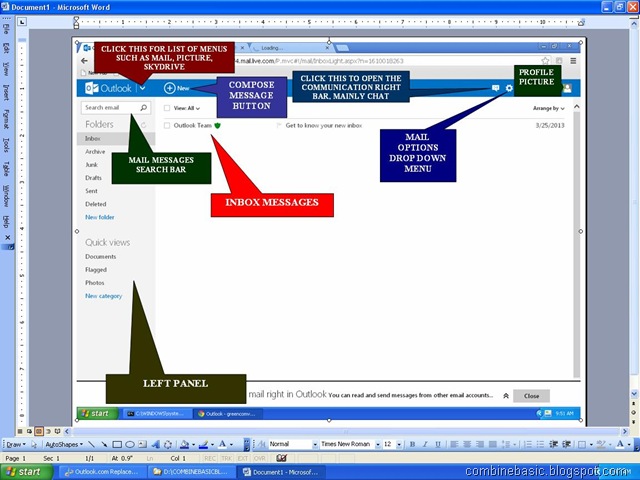The height and width of the screenshot is (480, 640).
Task: Open the Tools menu
Action: click(6, 144)
